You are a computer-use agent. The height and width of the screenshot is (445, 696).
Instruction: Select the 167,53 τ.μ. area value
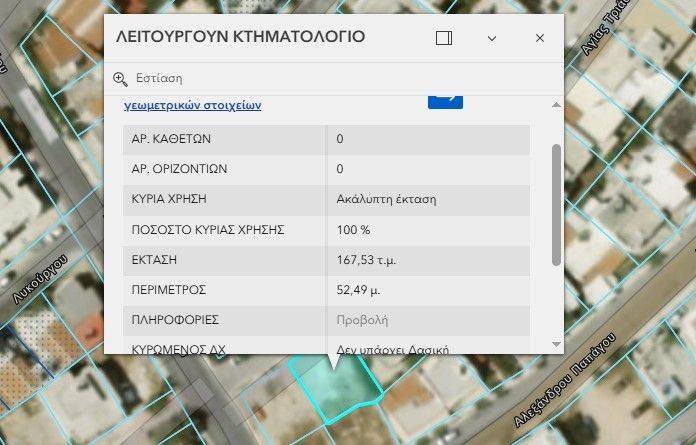(x=367, y=260)
